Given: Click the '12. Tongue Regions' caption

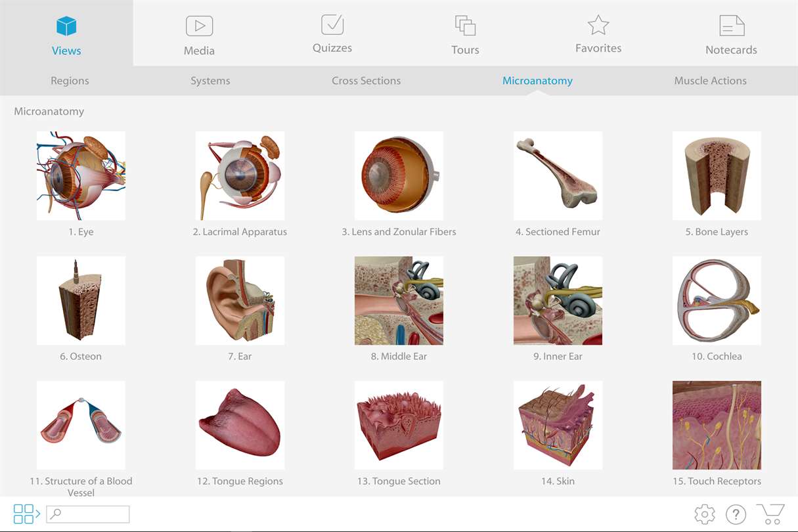Looking at the screenshot, I should [240, 481].
